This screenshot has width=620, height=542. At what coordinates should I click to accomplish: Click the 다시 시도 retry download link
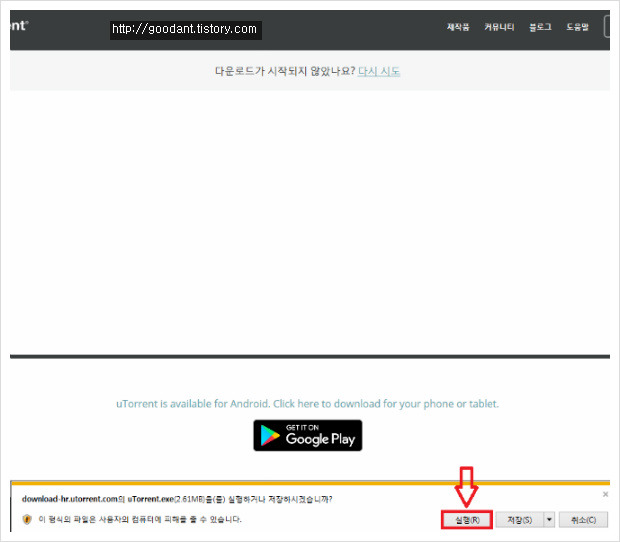[379, 71]
